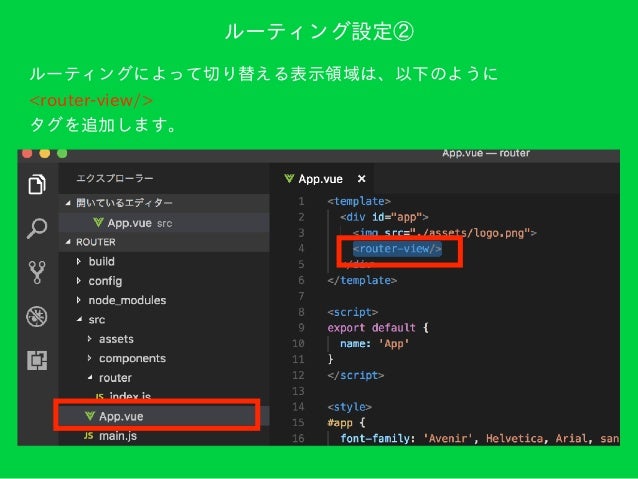Open the Extensions icon in activity bar
Screen dimensions: 638x479
[37, 361]
